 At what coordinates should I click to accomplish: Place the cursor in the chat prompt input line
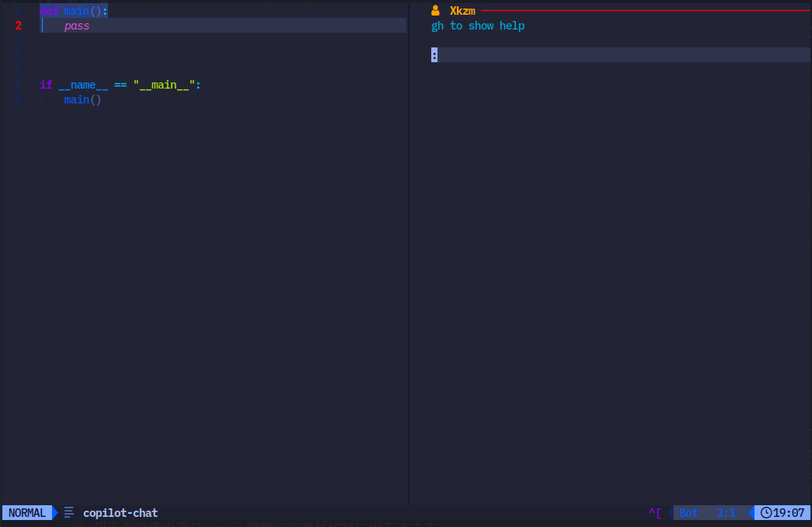point(620,55)
